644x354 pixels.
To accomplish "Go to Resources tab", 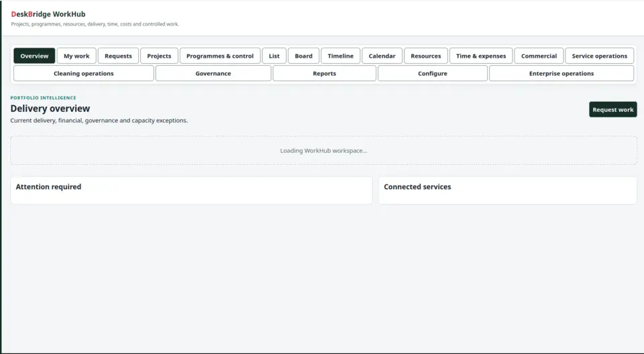I will [x=425, y=56].
